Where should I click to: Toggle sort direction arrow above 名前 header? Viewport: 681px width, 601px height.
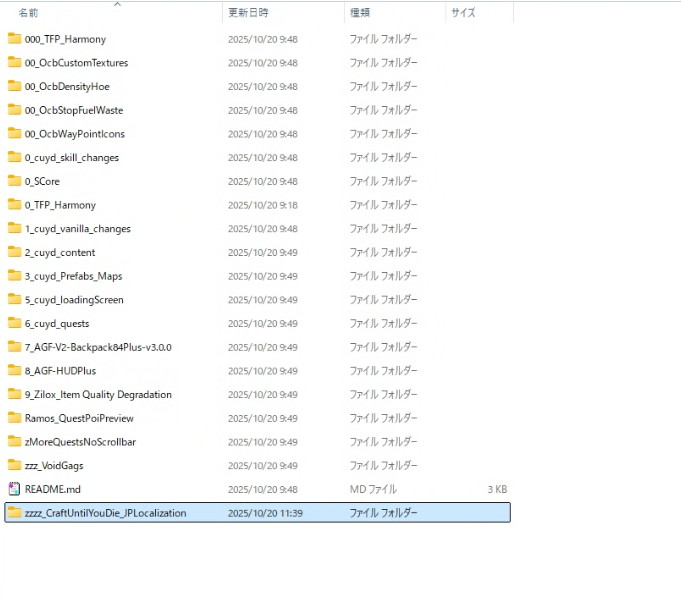117,4
